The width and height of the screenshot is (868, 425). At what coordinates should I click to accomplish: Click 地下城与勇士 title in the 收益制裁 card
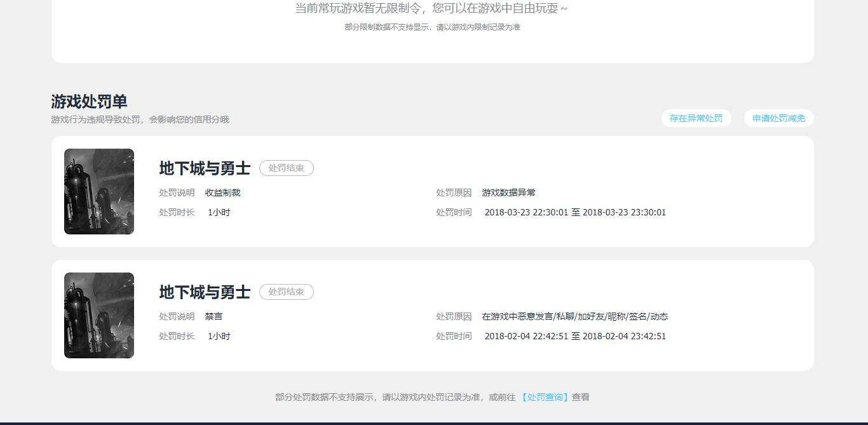click(205, 168)
